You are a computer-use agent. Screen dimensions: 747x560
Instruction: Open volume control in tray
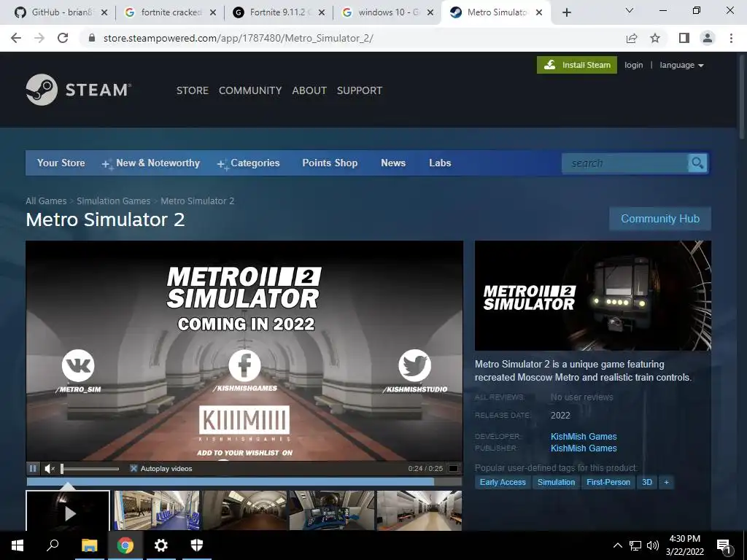point(653,545)
